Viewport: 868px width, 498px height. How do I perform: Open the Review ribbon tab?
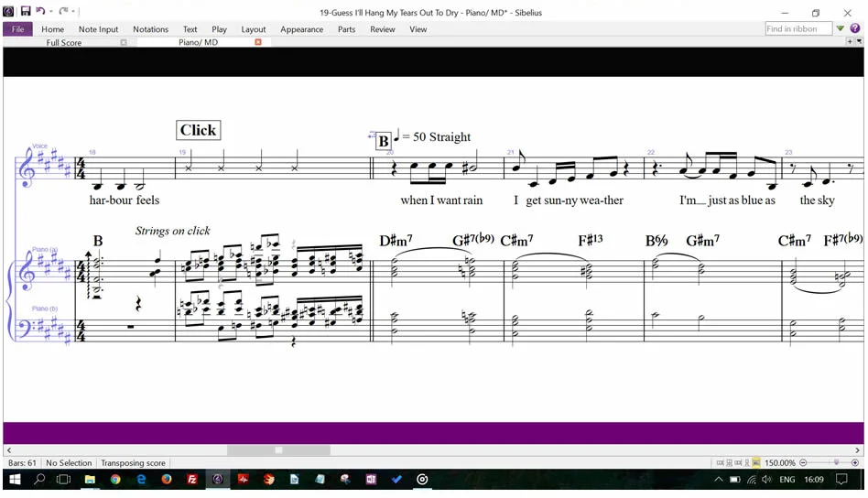[x=383, y=29]
